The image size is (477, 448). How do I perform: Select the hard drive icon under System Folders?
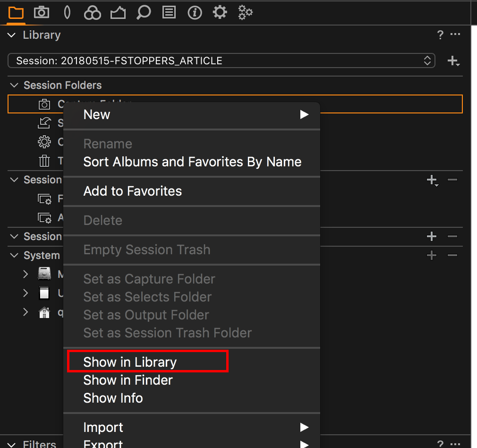pyautogui.click(x=44, y=274)
